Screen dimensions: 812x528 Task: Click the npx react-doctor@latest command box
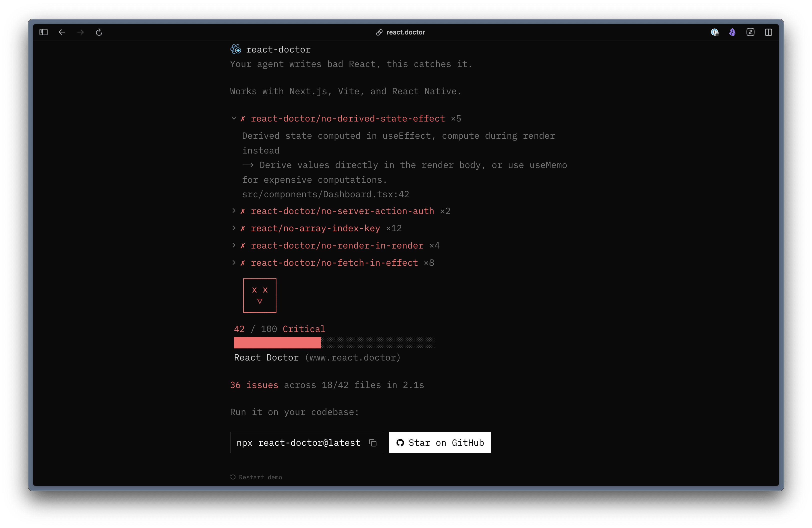(x=306, y=442)
